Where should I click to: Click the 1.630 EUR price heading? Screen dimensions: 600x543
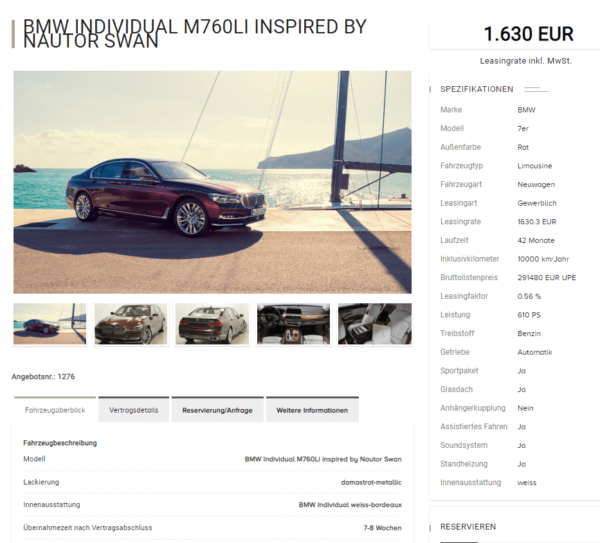528,34
